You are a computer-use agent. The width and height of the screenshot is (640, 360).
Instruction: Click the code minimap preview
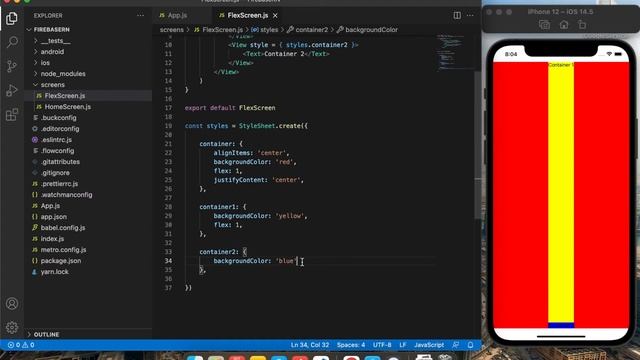pos(450,52)
